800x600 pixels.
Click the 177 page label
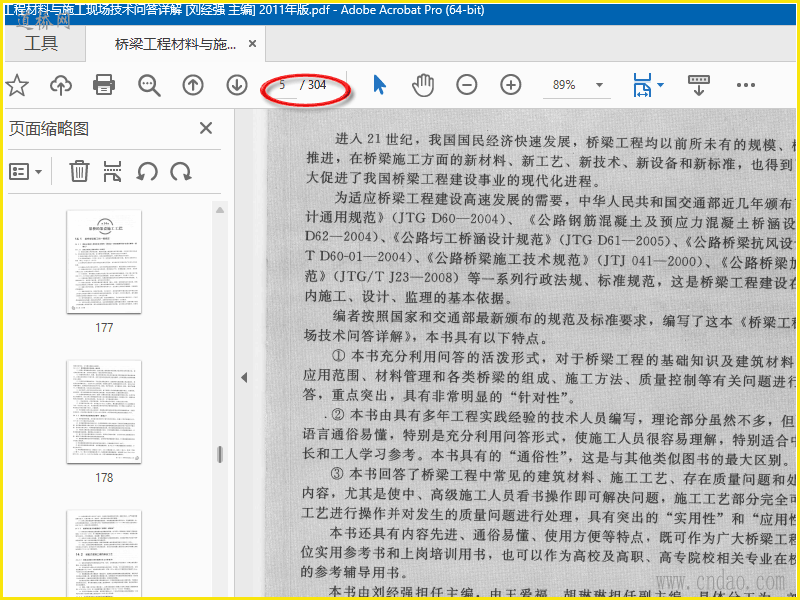pos(104,328)
